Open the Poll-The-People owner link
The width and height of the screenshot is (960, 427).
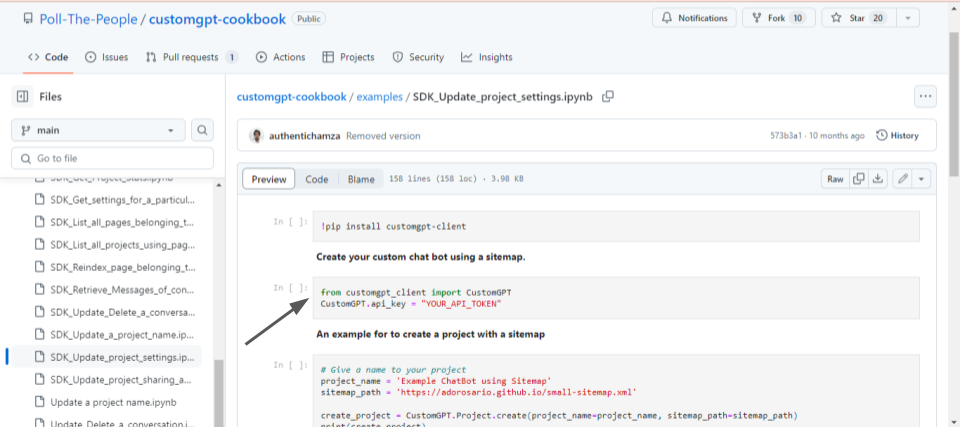tap(88, 19)
